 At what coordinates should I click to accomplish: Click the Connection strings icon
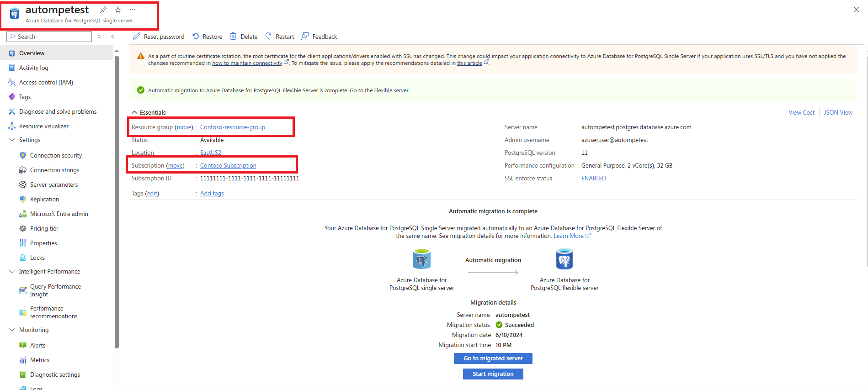(x=23, y=170)
